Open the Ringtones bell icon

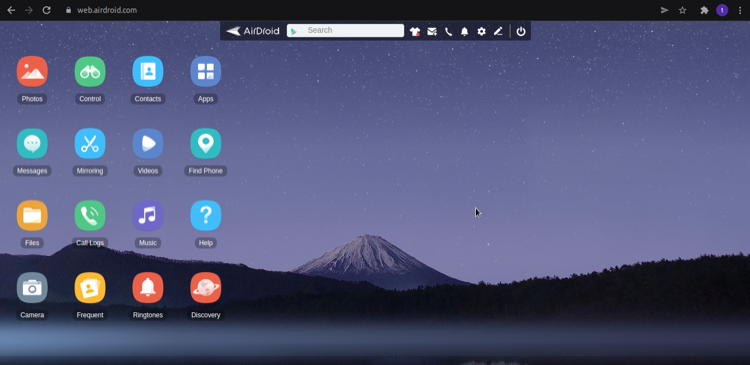pos(148,288)
